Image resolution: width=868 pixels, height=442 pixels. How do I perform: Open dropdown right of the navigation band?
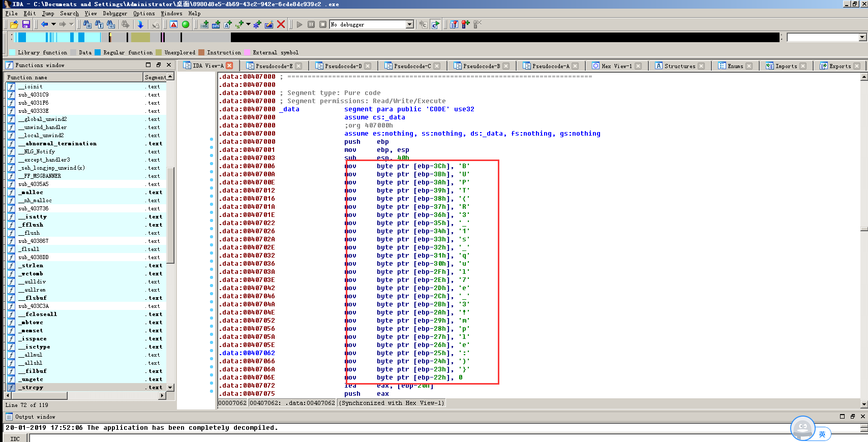pos(862,37)
